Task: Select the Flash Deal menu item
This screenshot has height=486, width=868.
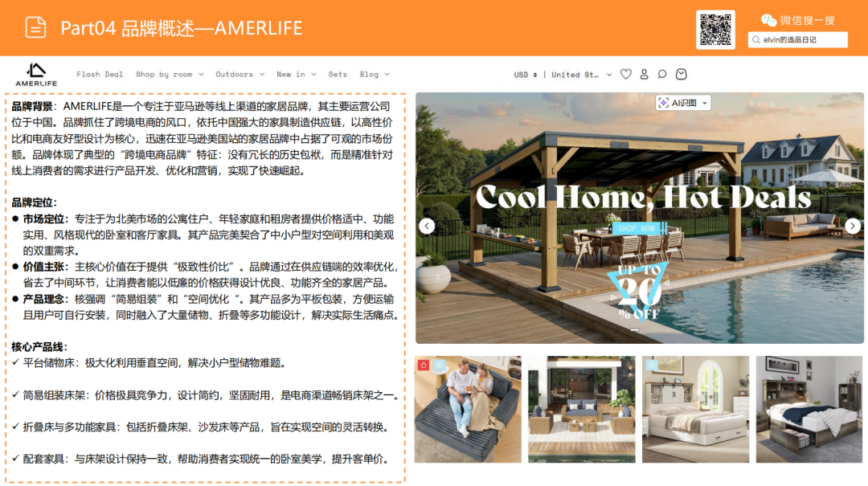Action: [100, 74]
